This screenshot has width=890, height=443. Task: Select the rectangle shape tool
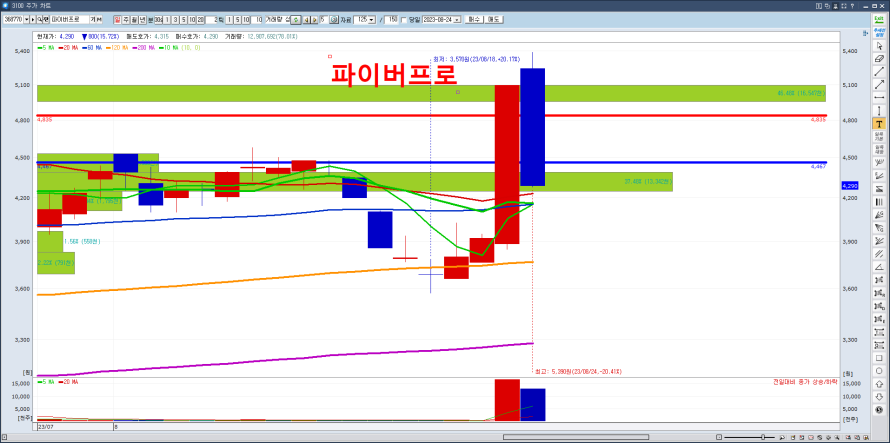[x=879, y=358]
